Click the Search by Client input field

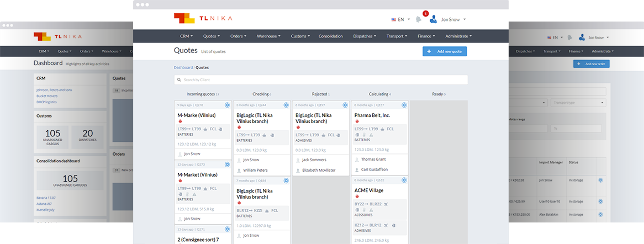click(320, 80)
